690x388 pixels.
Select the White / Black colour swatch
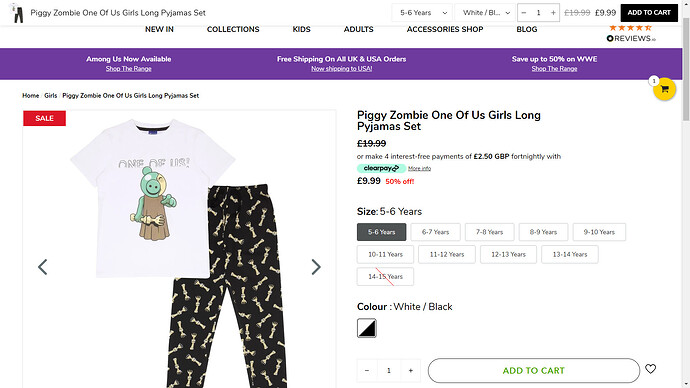[x=367, y=328]
